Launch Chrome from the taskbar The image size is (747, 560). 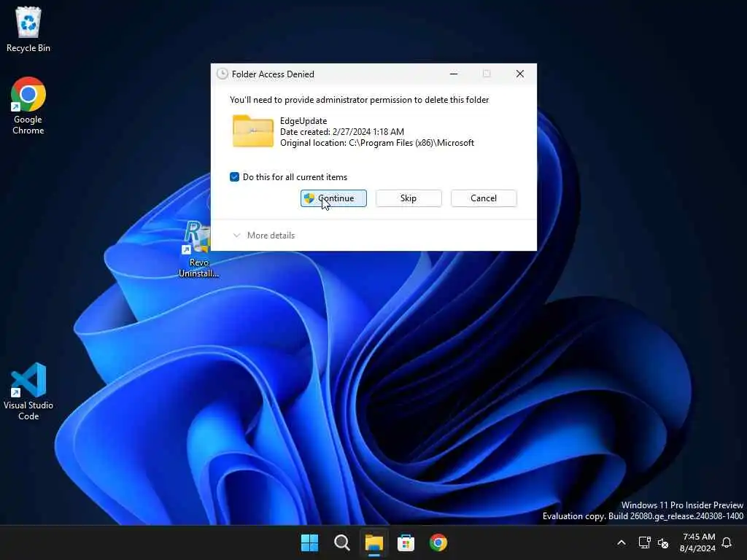coord(438,542)
